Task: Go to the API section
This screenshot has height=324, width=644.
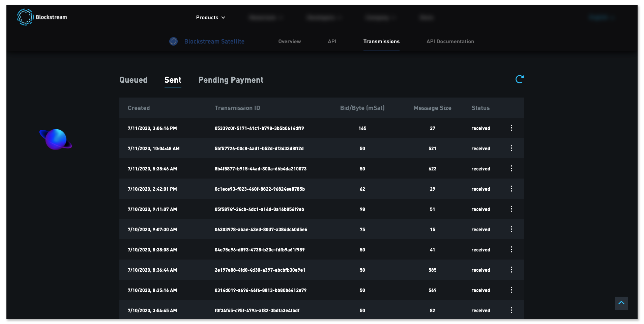Action: coord(332,42)
